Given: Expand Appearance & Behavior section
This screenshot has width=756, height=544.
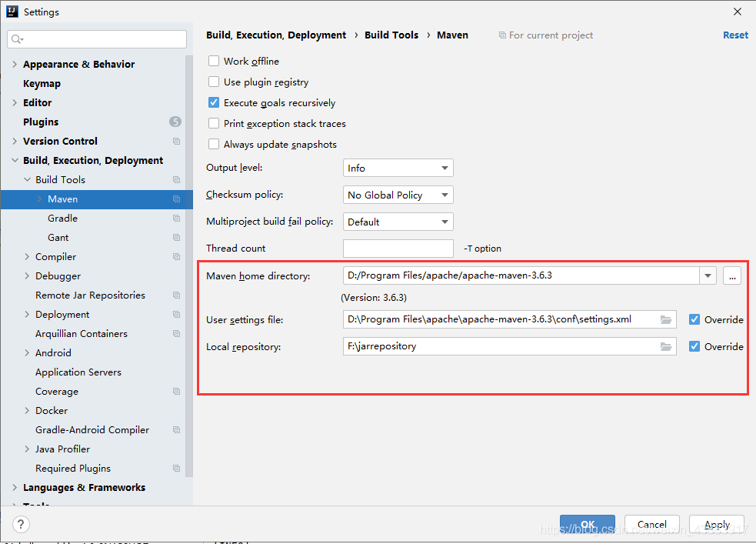Looking at the screenshot, I should (x=15, y=64).
